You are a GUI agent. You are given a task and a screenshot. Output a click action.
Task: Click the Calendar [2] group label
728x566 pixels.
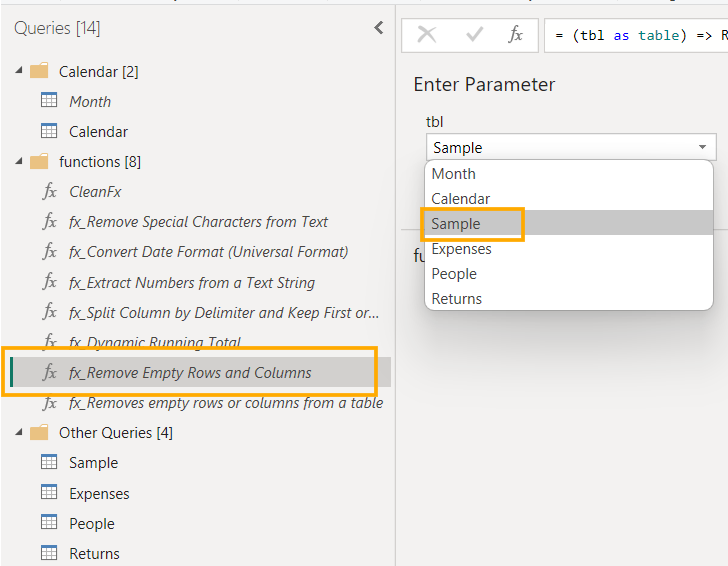(98, 72)
